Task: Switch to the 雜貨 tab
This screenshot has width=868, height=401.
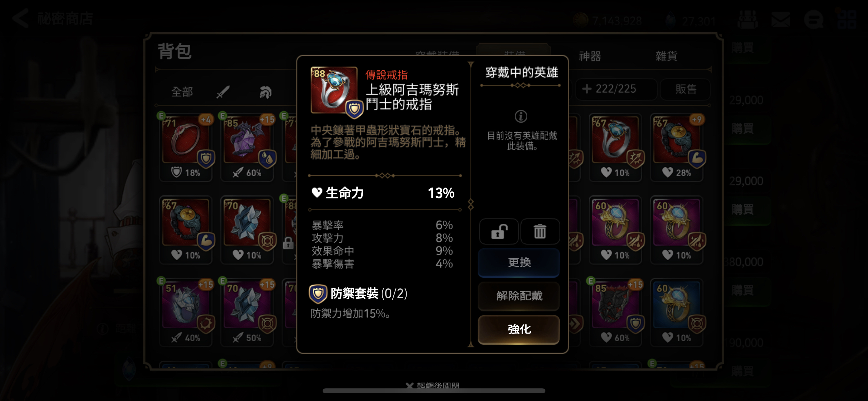Action: coord(666,56)
